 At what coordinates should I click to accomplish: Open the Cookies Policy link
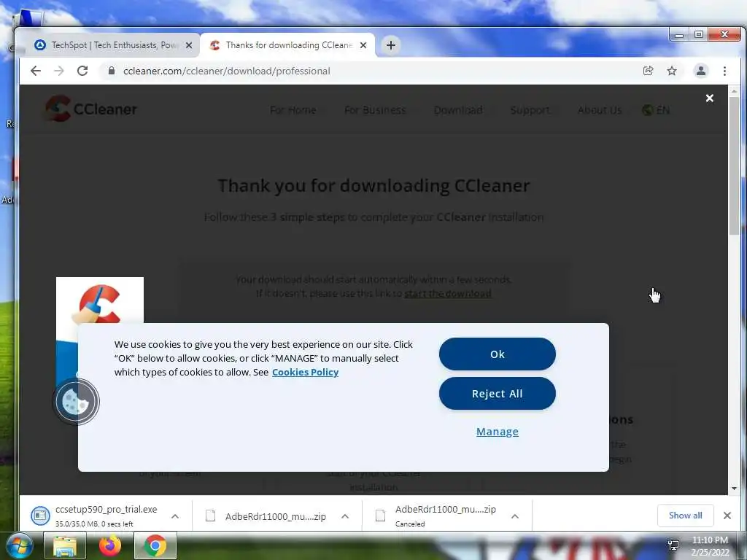point(305,372)
